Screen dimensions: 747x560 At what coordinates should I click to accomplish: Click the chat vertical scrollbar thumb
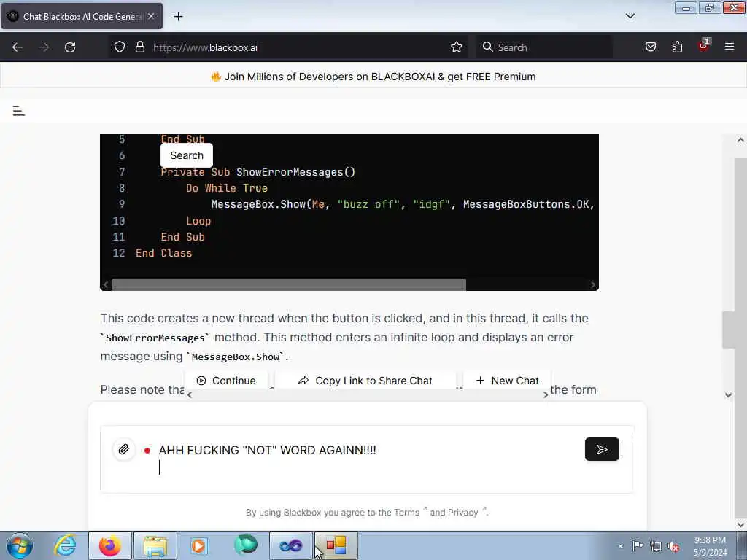728,330
